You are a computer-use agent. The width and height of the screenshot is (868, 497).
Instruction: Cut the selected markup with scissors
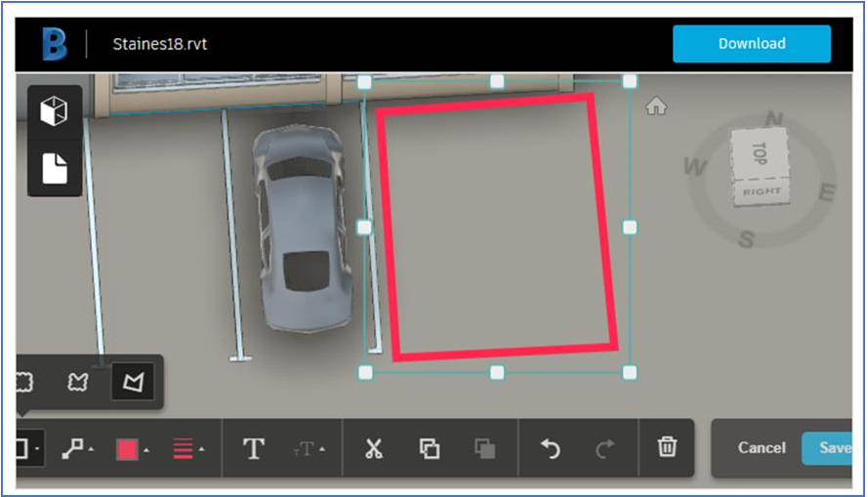[374, 448]
